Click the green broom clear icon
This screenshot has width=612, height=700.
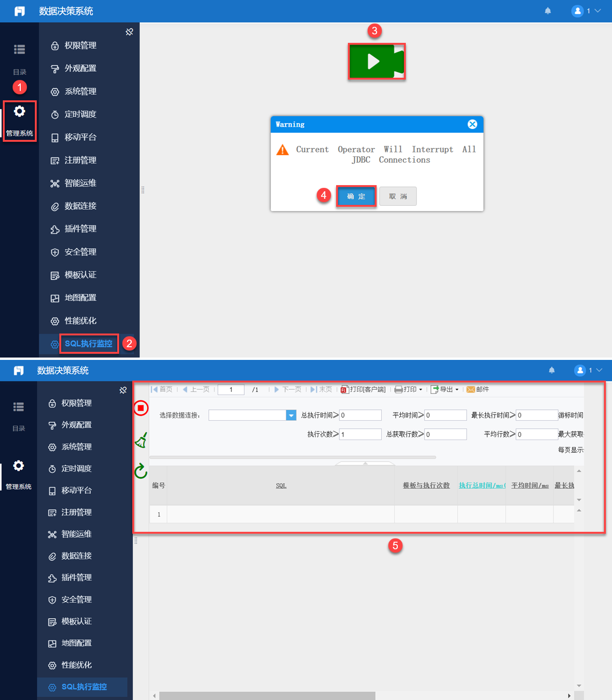tap(141, 440)
